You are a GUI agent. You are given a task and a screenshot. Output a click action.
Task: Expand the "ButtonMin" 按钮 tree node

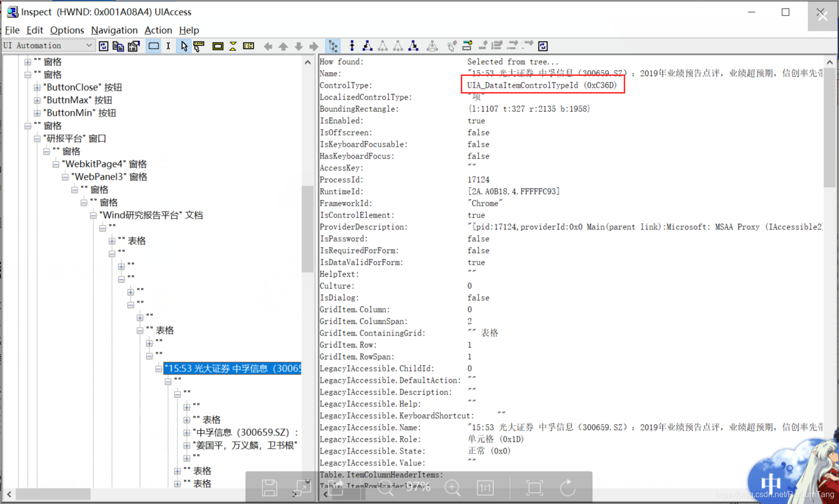coord(37,113)
